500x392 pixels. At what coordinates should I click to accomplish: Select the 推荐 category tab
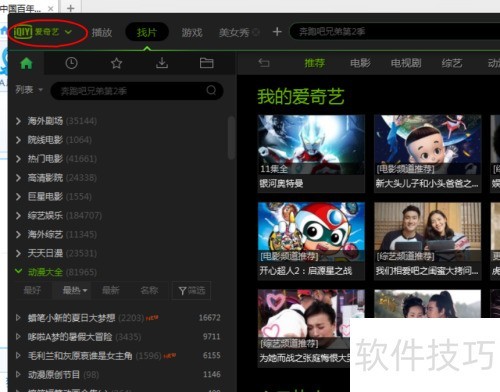tap(315, 63)
